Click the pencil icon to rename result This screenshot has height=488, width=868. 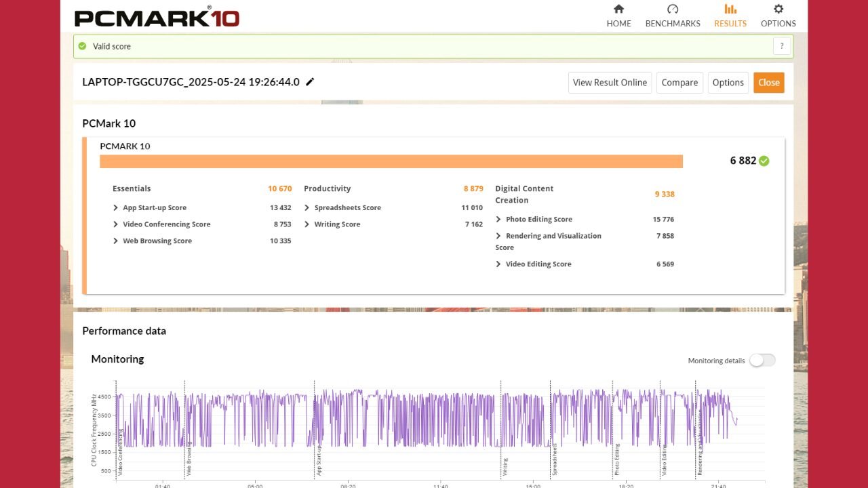310,82
